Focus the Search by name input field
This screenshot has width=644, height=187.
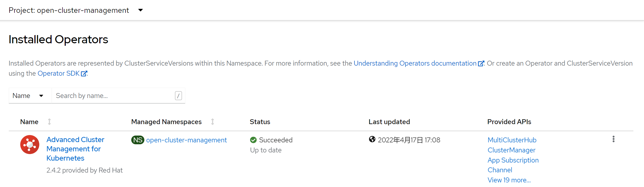[x=118, y=96]
